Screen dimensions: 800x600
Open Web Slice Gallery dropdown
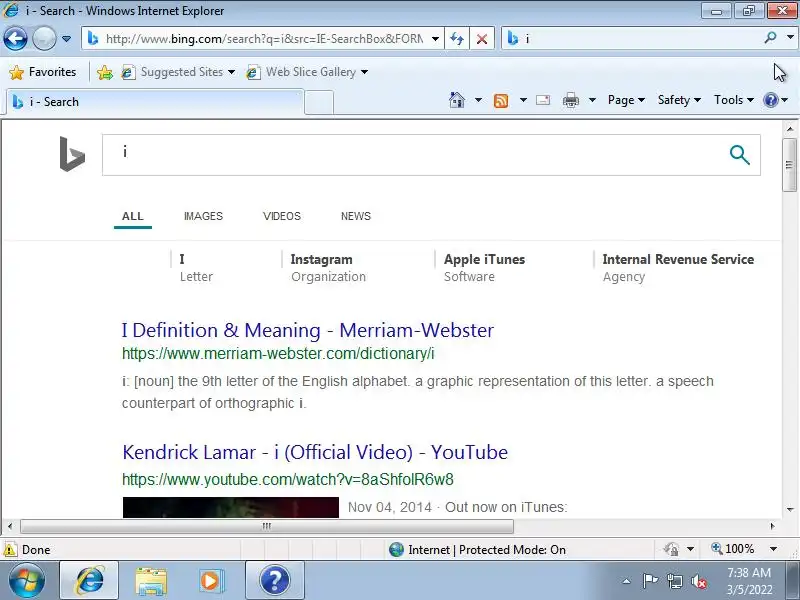click(x=307, y=72)
